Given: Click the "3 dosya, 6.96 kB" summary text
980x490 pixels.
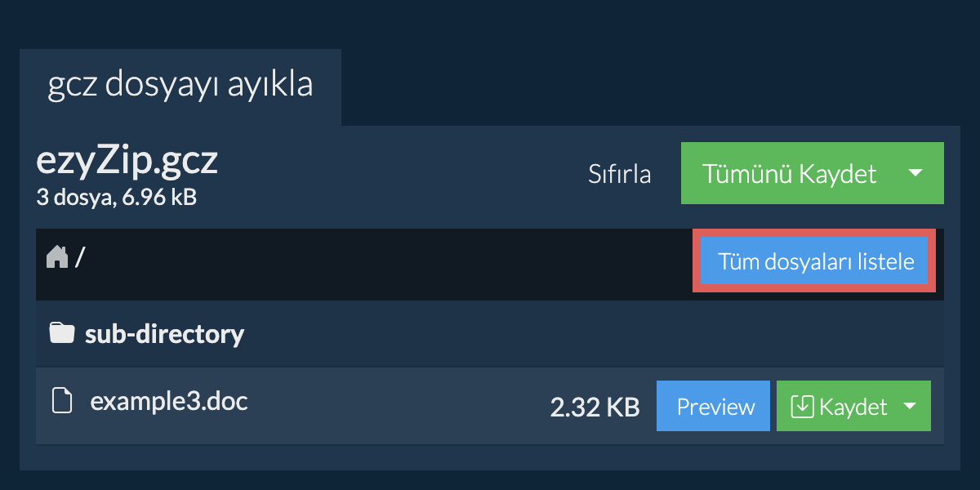Looking at the screenshot, I should pyautogui.click(x=117, y=197).
